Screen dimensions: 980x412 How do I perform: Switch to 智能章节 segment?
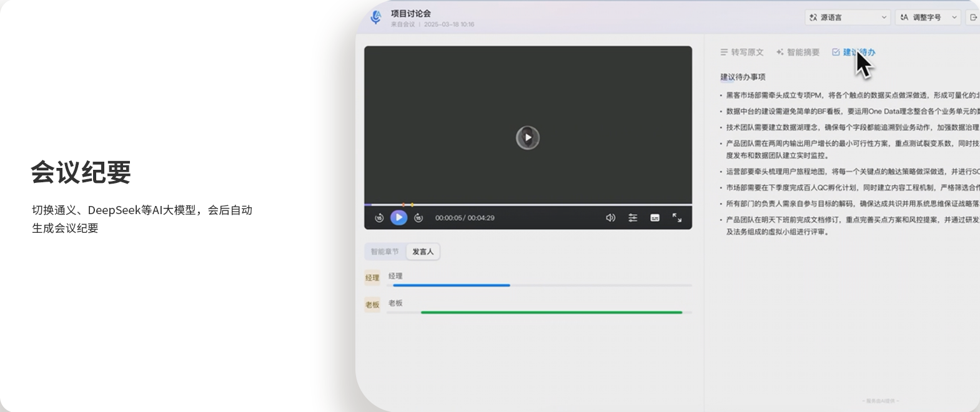(385, 252)
